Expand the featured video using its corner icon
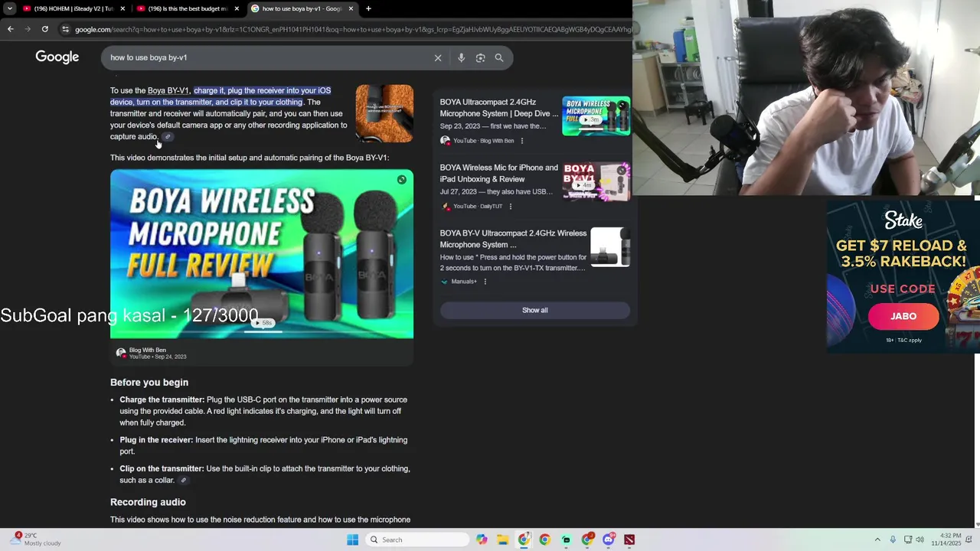The height and width of the screenshot is (551, 980). click(x=402, y=180)
